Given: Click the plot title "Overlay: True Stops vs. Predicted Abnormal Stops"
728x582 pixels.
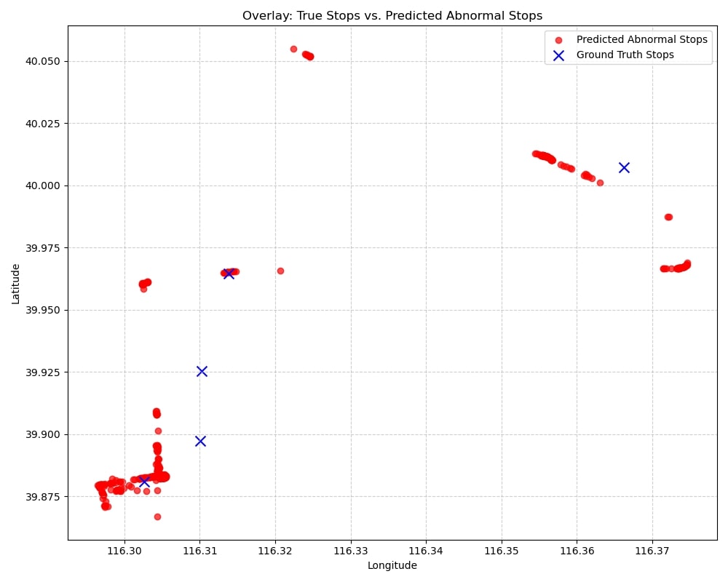Looking at the screenshot, I should point(392,16).
